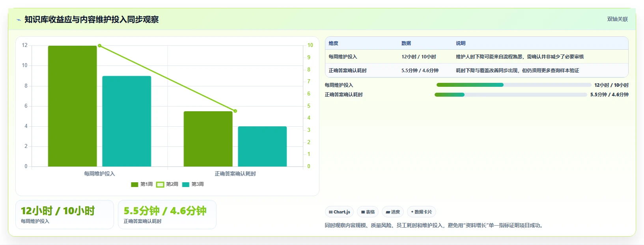Click the teal 第3周 bar for 正确答案确认耗时

[262, 146]
